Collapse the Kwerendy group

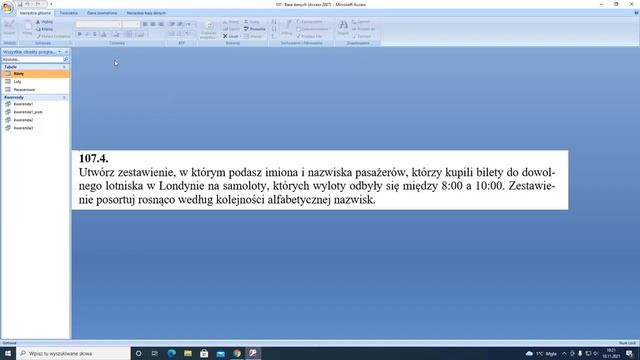[64, 98]
